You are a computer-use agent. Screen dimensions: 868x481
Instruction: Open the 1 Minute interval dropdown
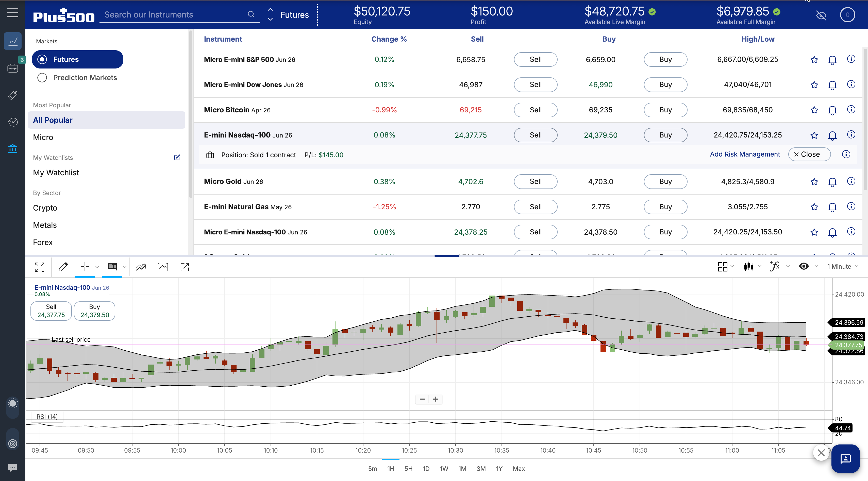coord(842,266)
